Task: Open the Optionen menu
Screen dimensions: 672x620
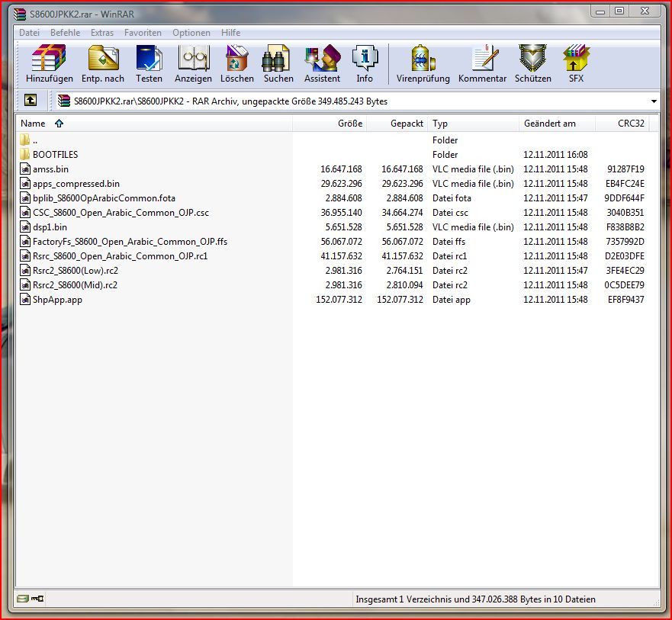Action: tap(191, 33)
